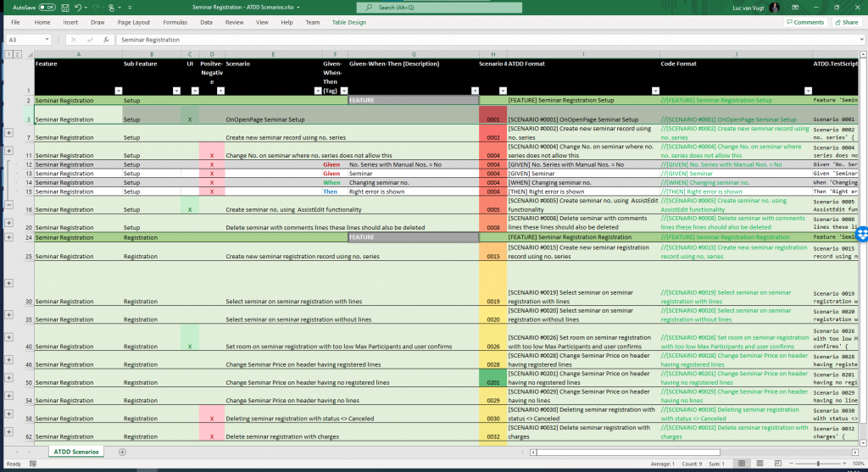Viewport: 868px width, 472px height.
Task: Open the UI column filter dropdown
Action: click(x=195, y=91)
